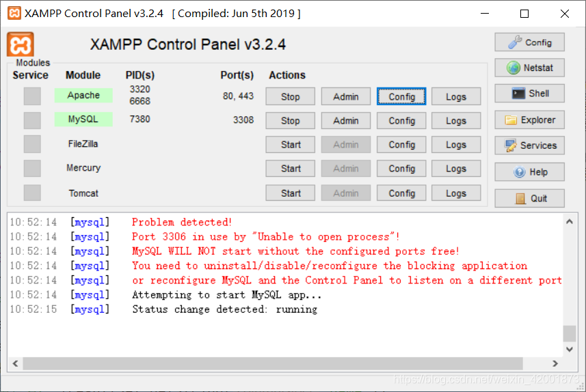The width and height of the screenshot is (586, 392).
Task: Click the MySQL module label
Action: pos(83,119)
